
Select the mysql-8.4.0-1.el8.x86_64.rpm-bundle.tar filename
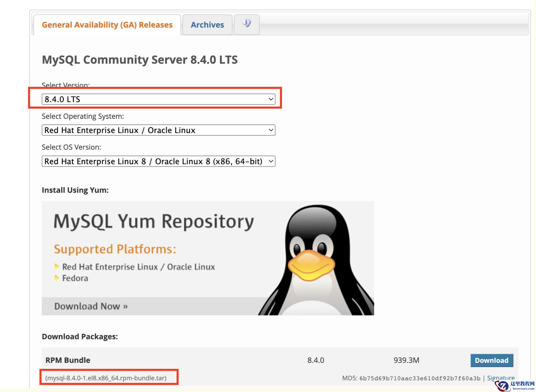(106, 378)
